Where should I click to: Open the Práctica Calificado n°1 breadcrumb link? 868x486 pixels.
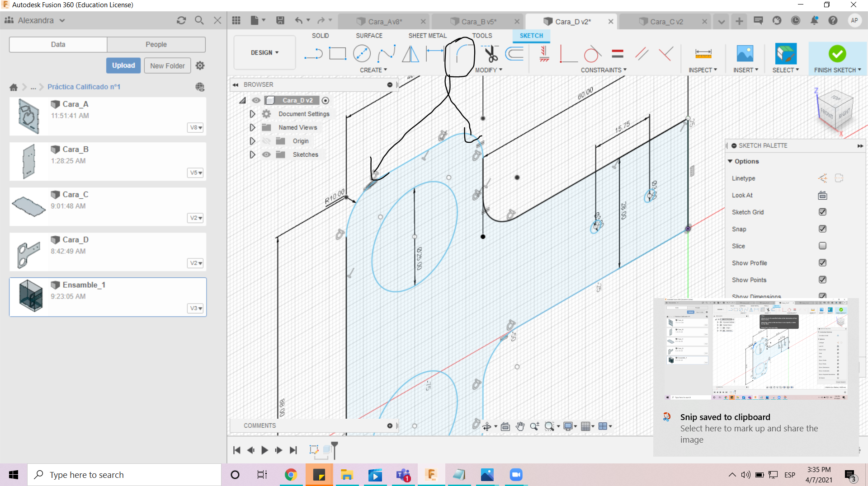84,87
